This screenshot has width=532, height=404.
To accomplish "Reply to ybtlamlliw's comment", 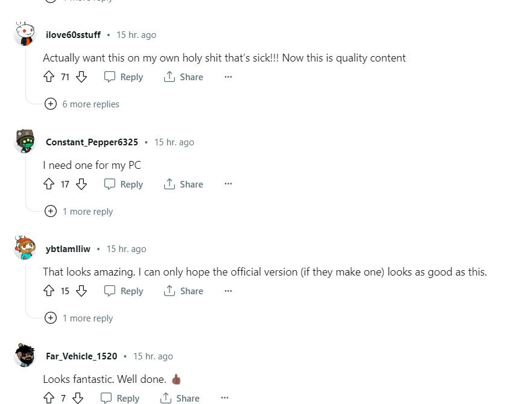I will (x=124, y=291).
